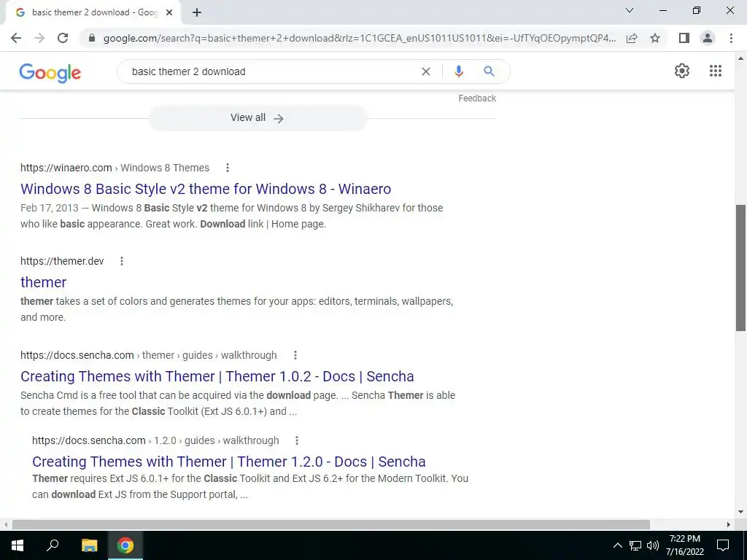Go to Google home via logo
747x560 pixels.
[x=50, y=72]
